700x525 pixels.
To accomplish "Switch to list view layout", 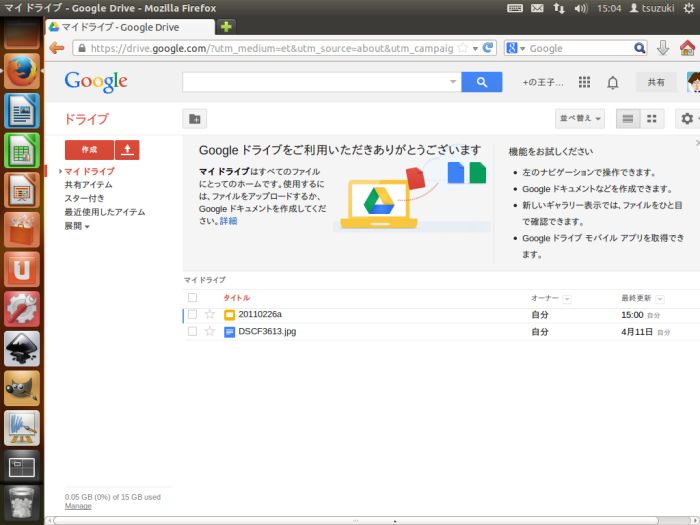I will pyautogui.click(x=627, y=119).
